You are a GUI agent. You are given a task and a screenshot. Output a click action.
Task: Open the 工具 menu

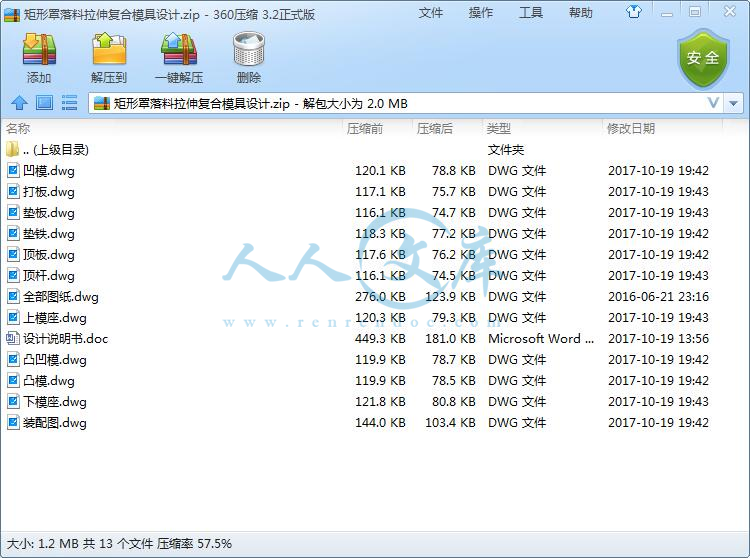(x=531, y=13)
